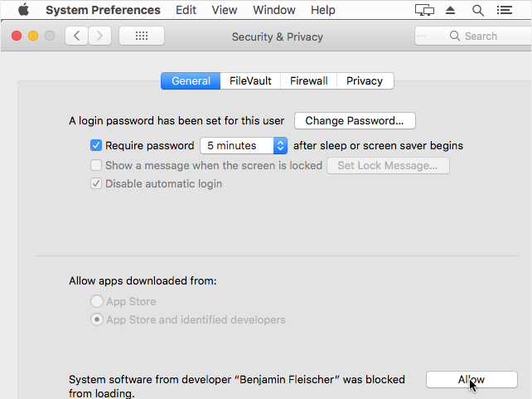This screenshot has width=532, height=399.
Task: Switch to the Firewall tab
Action: (x=309, y=80)
